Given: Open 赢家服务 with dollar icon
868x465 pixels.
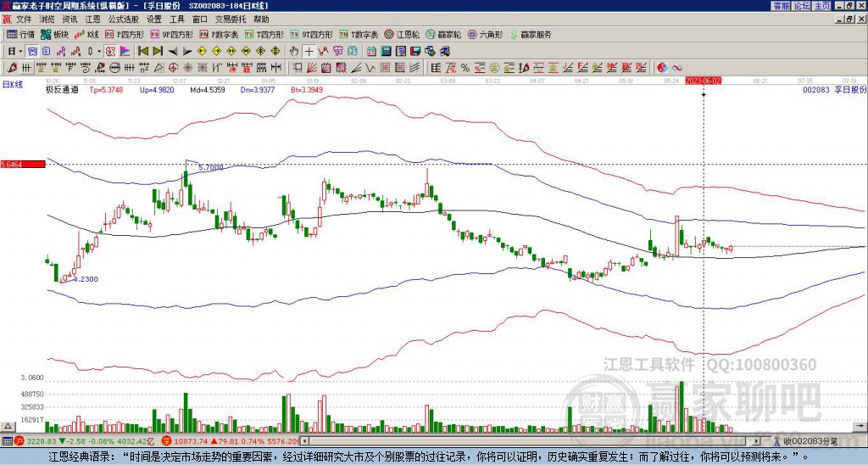Looking at the screenshot, I should tap(531, 34).
